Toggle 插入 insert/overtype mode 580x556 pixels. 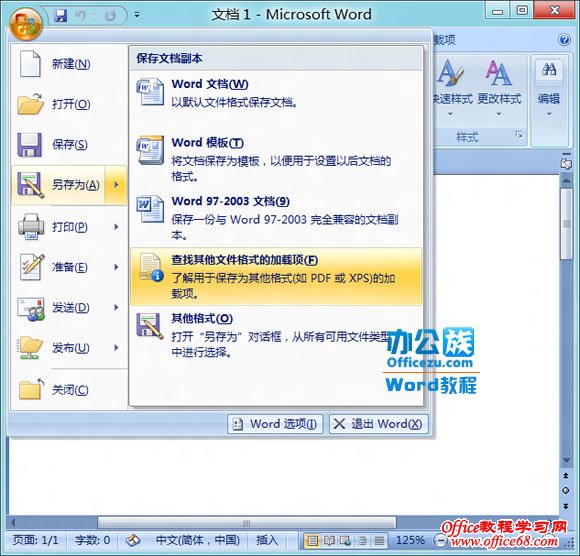click(x=267, y=540)
